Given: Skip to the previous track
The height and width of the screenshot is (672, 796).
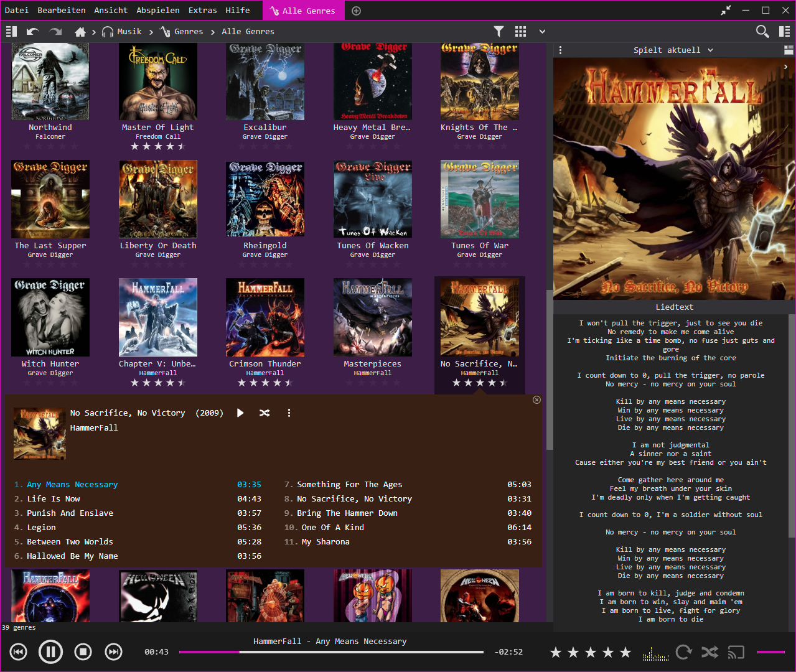Looking at the screenshot, I should coord(19,651).
